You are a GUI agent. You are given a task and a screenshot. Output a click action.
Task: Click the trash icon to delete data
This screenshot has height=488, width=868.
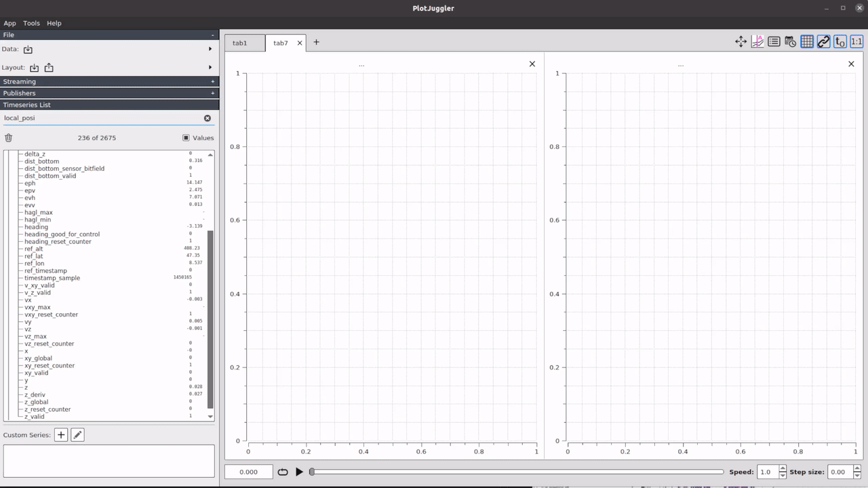7,138
